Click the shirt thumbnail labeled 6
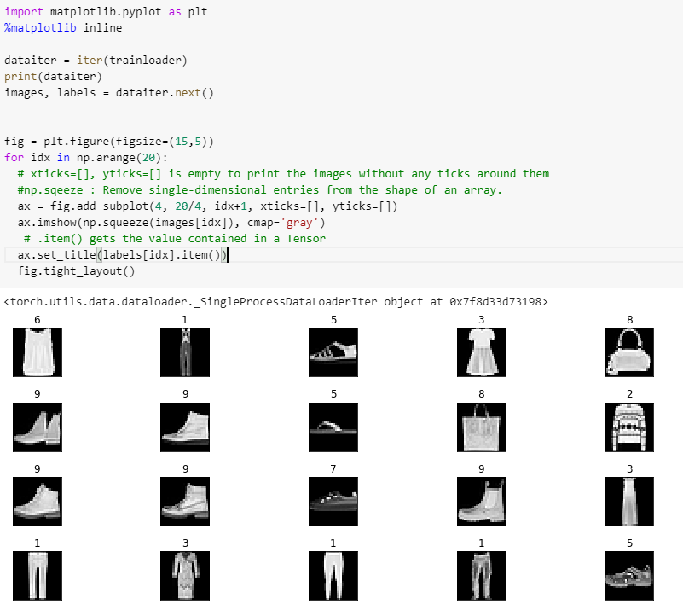 (37, 352)
